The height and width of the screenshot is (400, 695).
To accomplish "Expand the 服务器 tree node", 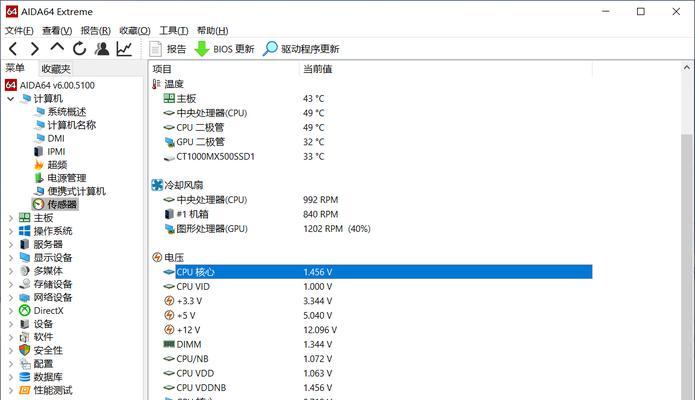I will [x=11, y=244].
